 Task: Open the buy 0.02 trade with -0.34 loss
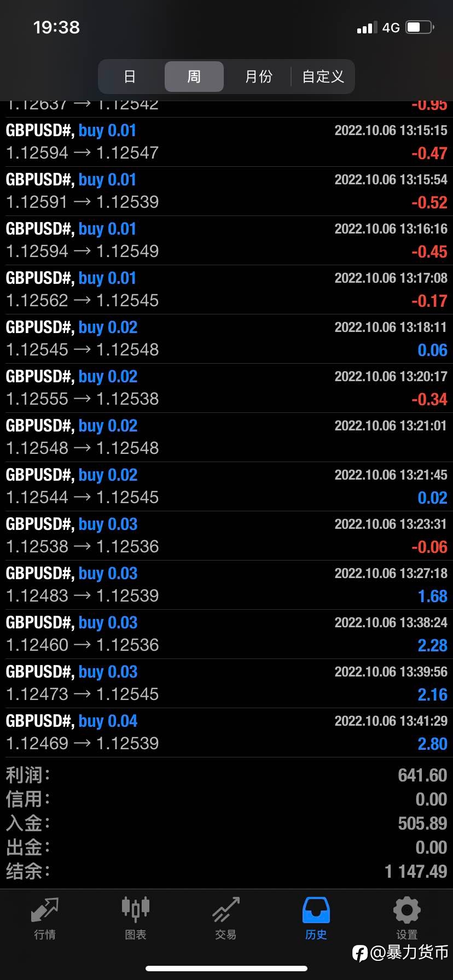(226, 388)
